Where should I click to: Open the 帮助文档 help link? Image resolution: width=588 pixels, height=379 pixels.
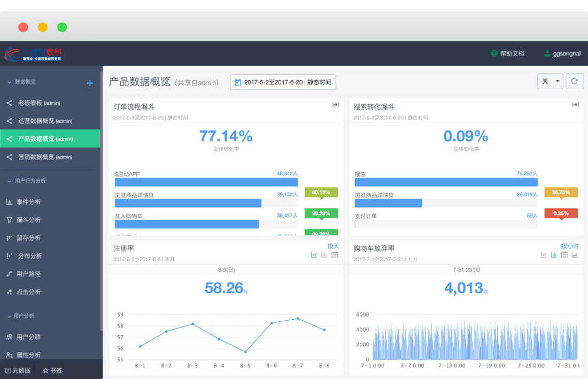click(507, 53)
